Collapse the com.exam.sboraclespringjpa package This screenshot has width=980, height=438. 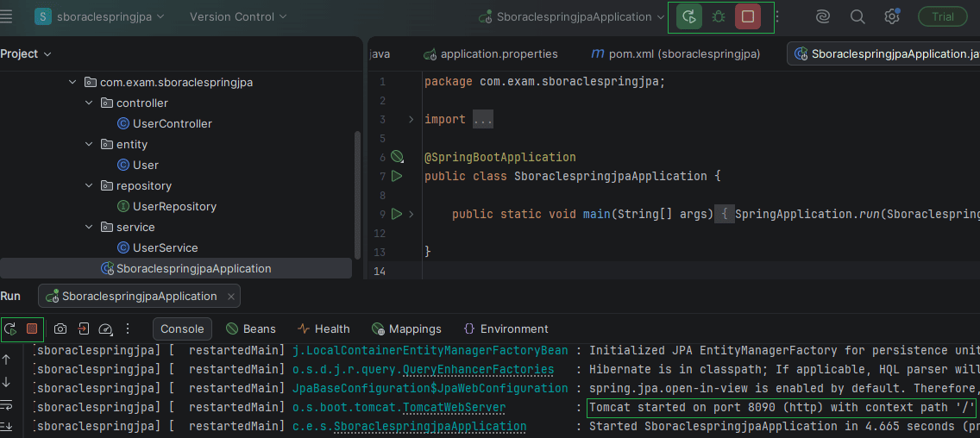click(x=72, y=82)
